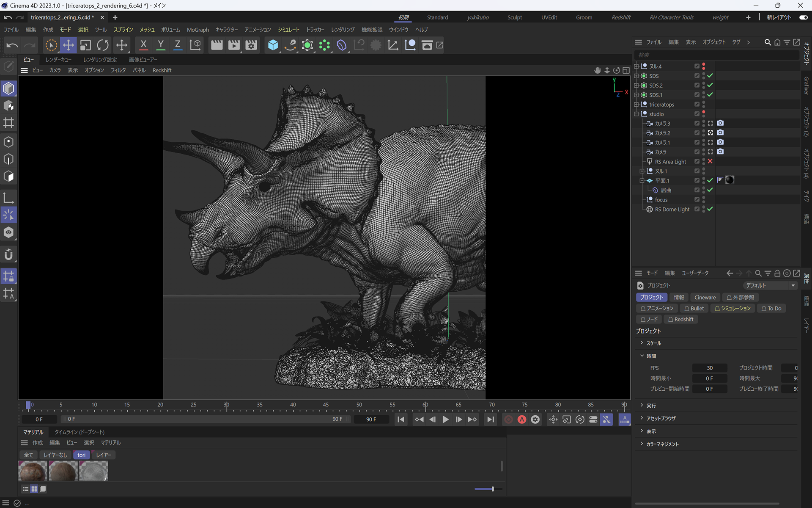Click the play forward button

click(445, 420)
